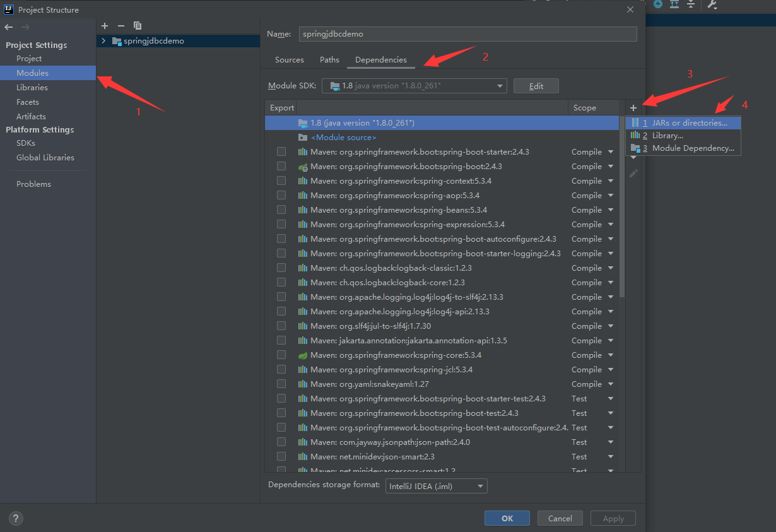Toggle export checkbox for json-path:2.4.0
776x532 pixels.
pos(281,442)
